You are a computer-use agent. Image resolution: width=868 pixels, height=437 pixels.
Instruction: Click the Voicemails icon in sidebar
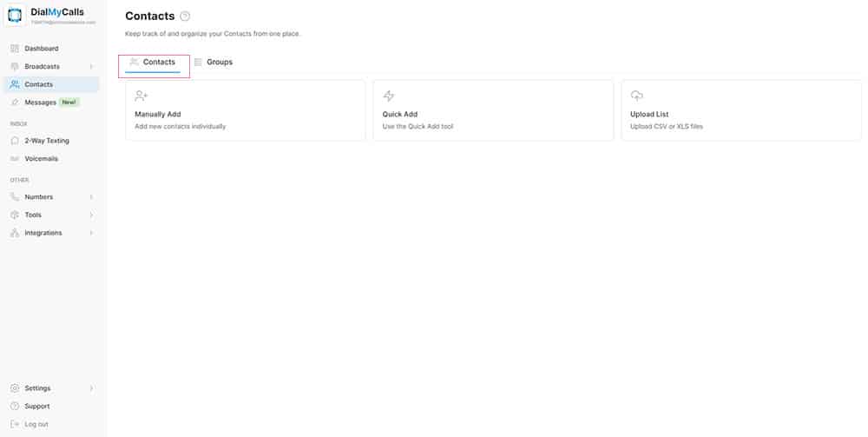point(15,159)
